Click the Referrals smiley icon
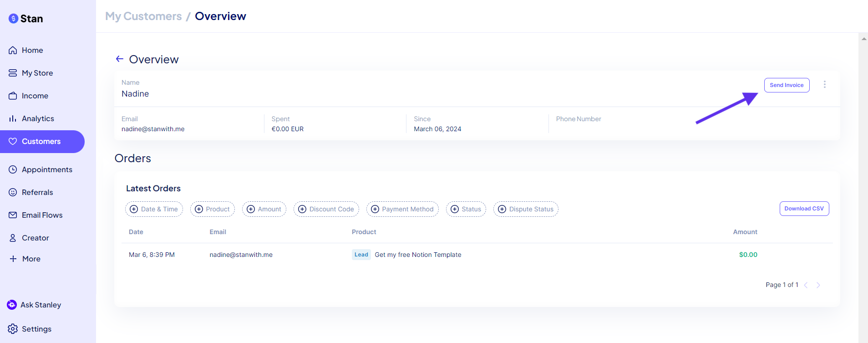The height and width of the screenshot is (343, 868). 13,192
